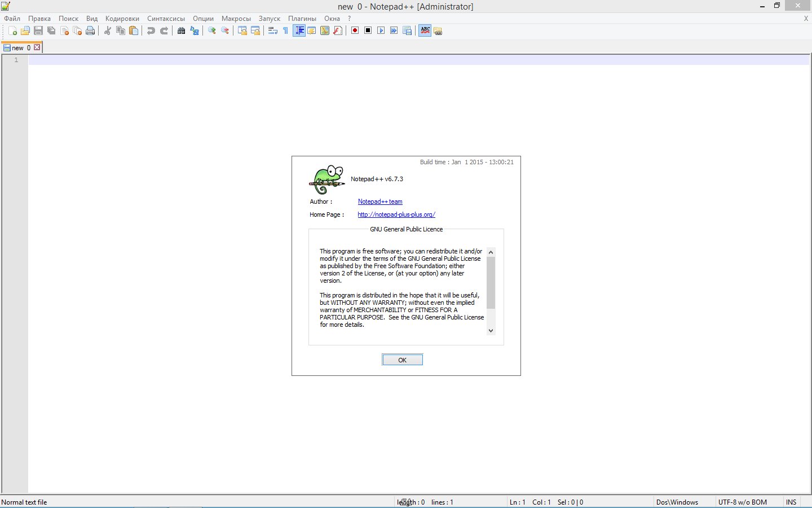Click the Close document toolbar icon
This screenshot has width=812, height=508.
[64, 30]
